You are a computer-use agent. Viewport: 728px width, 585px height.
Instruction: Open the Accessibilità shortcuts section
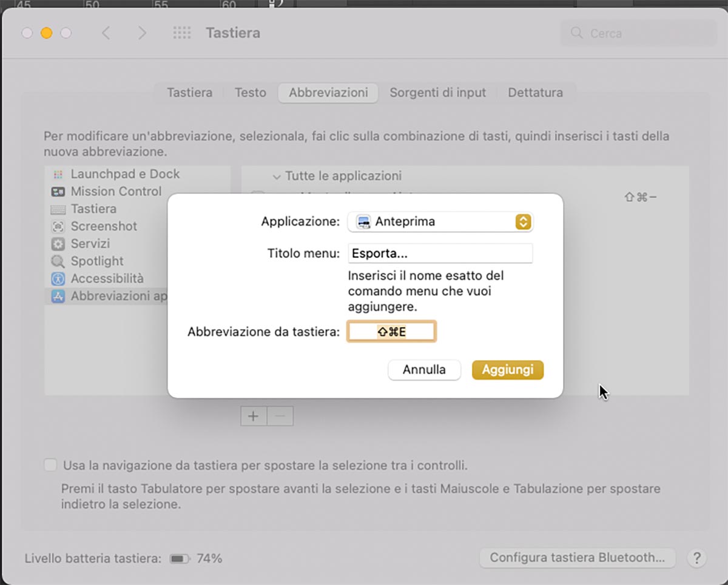pos(106,278)
